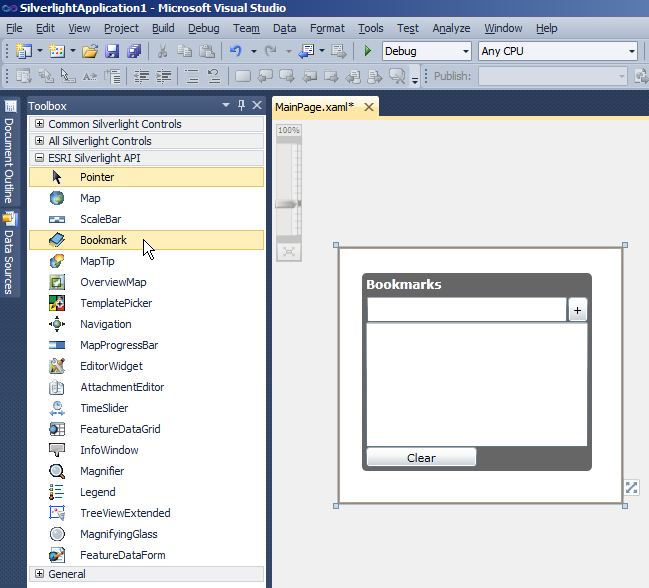
Task: Click the Decrease Indent toolbar icon
Action: click(141, 76)
